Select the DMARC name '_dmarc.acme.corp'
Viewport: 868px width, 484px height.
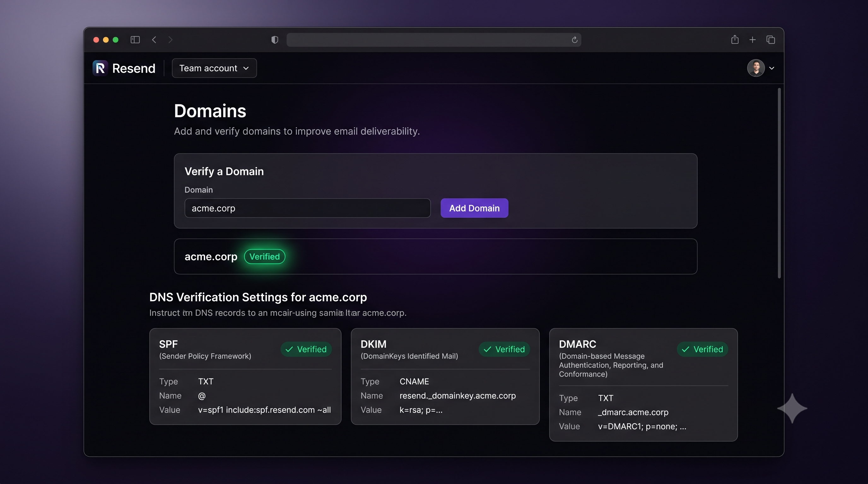(x=633, y=412)
